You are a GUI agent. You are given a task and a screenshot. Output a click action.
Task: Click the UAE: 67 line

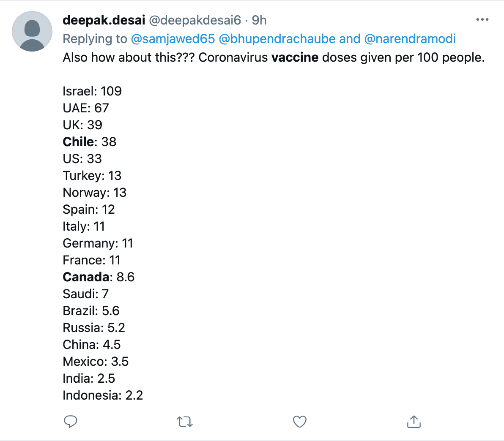tap(86, 108)
